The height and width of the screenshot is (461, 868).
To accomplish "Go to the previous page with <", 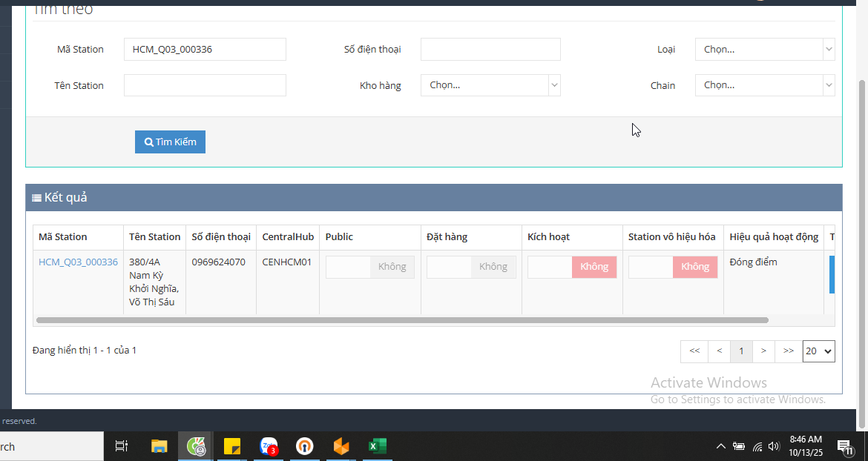I will click(x=719, y=351).
